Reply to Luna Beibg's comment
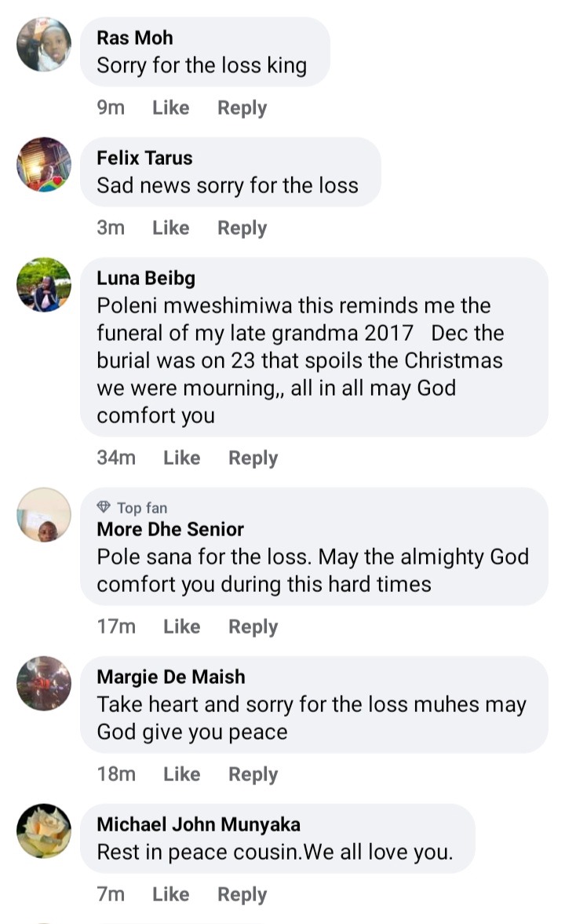 tap(253, 458)
